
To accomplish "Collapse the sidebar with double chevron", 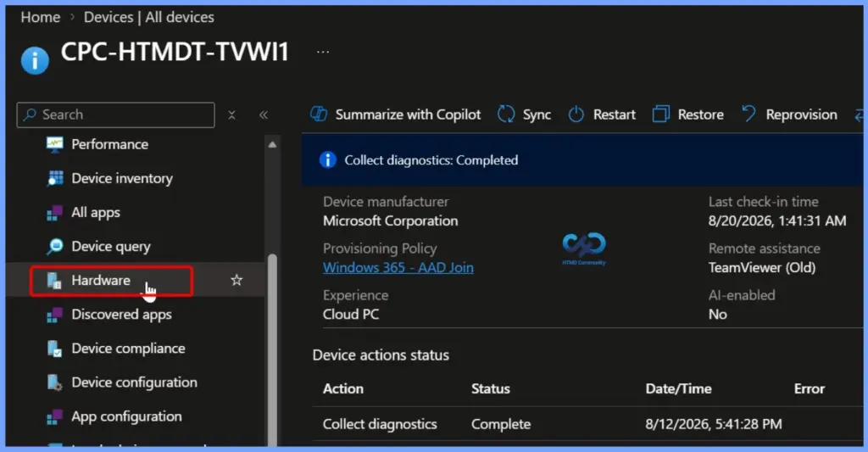I will click(264, 114).
